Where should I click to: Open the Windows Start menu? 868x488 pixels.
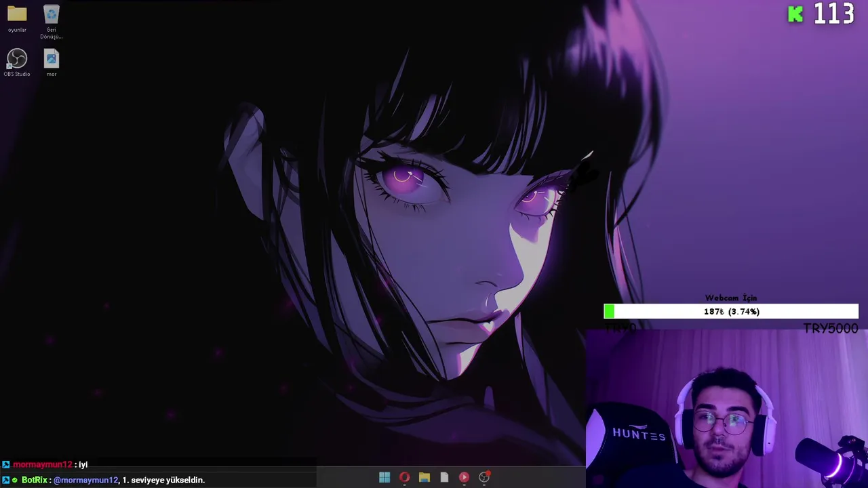[384, 477]
